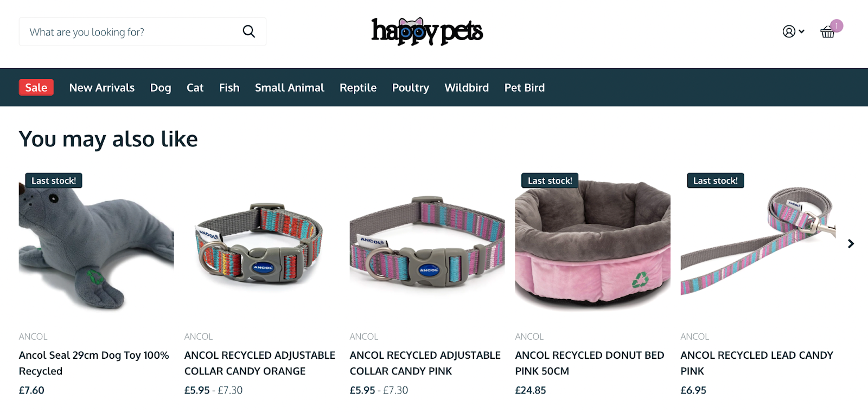Advance the carousel with the next arrow
This screenshot has width=868, height=413.
point(851,244)
